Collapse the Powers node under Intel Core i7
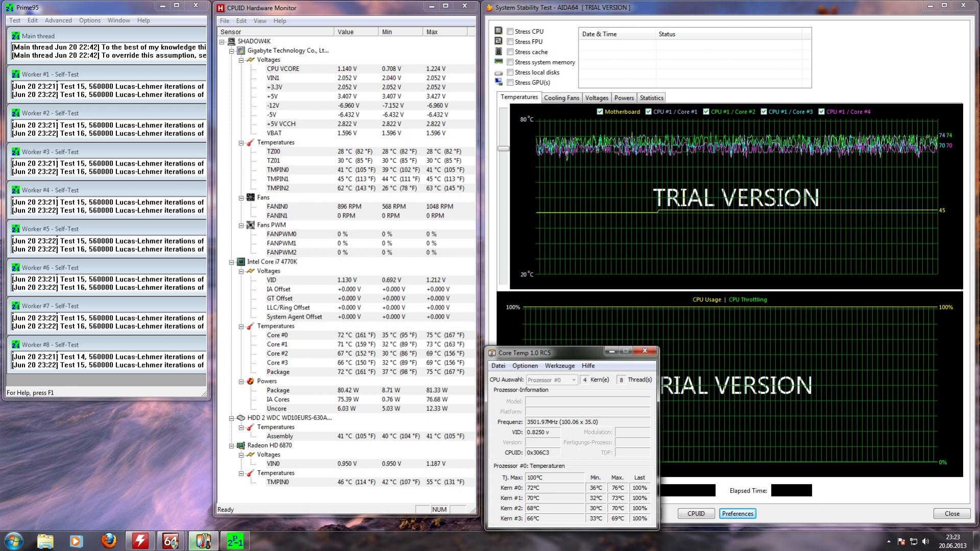 [x=241, y=381]
